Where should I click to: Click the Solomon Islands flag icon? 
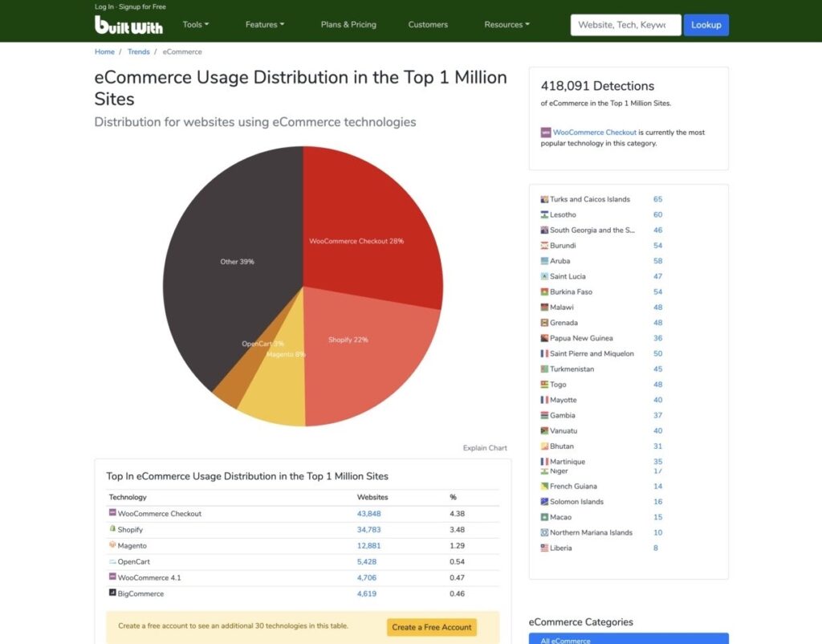point(545,502)
